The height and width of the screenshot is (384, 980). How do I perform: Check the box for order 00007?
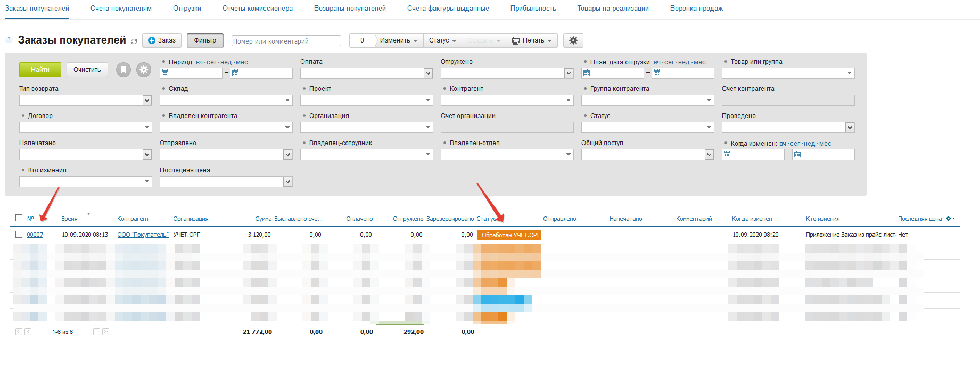pos(19,235)
